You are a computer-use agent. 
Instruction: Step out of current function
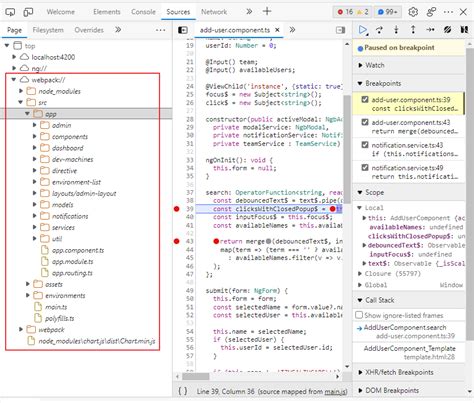coord(413,30)
